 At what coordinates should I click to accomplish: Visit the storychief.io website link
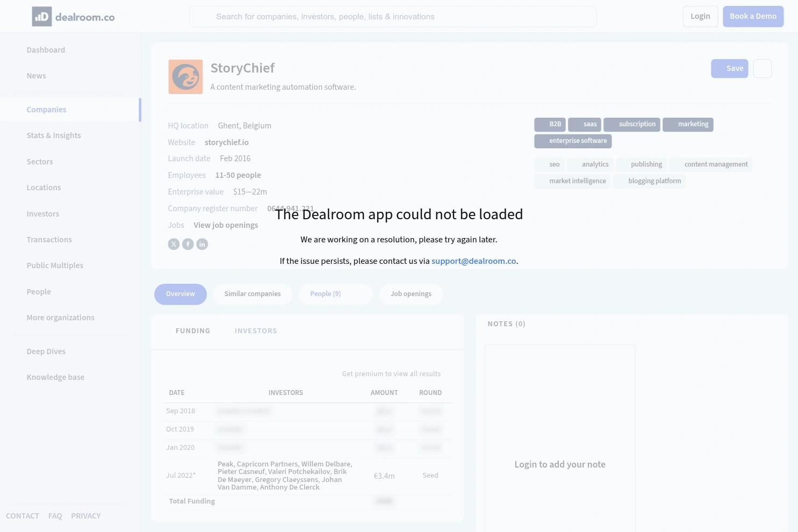(x=227, y=142)
